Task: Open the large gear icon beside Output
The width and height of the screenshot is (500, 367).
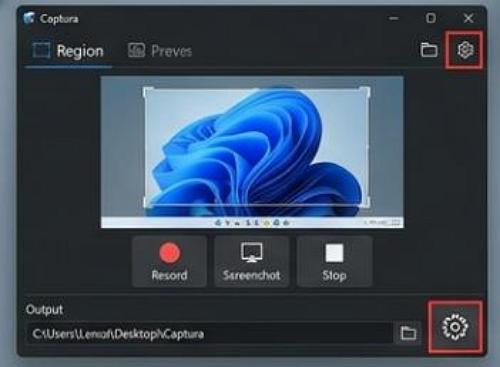Action: [455, 327]
